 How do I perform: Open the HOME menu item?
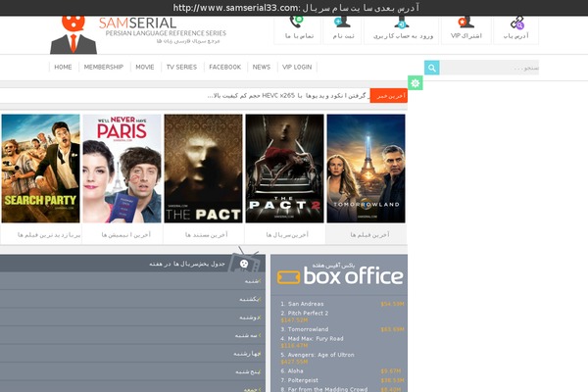[63, 68]
